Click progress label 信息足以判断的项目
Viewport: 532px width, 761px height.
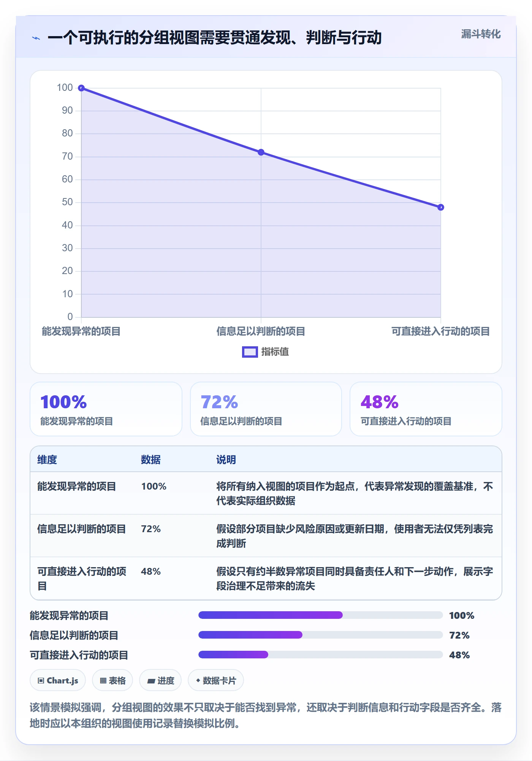74,635
